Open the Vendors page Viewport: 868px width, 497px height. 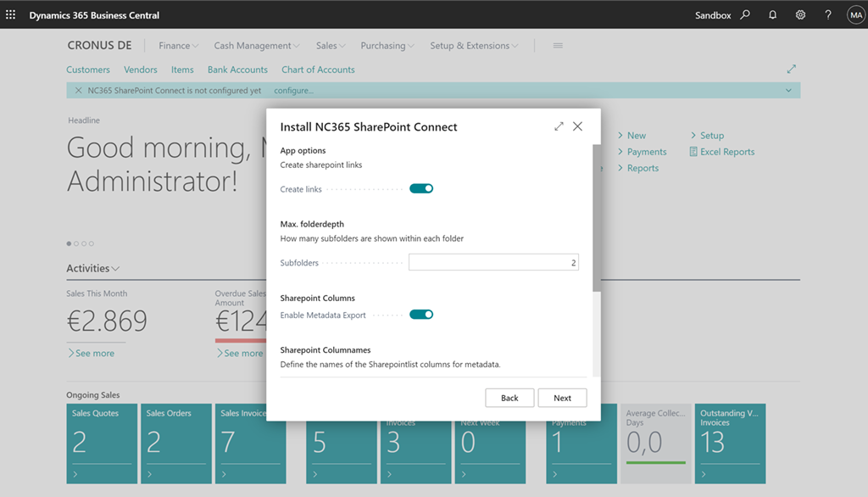tap(141, 70)
